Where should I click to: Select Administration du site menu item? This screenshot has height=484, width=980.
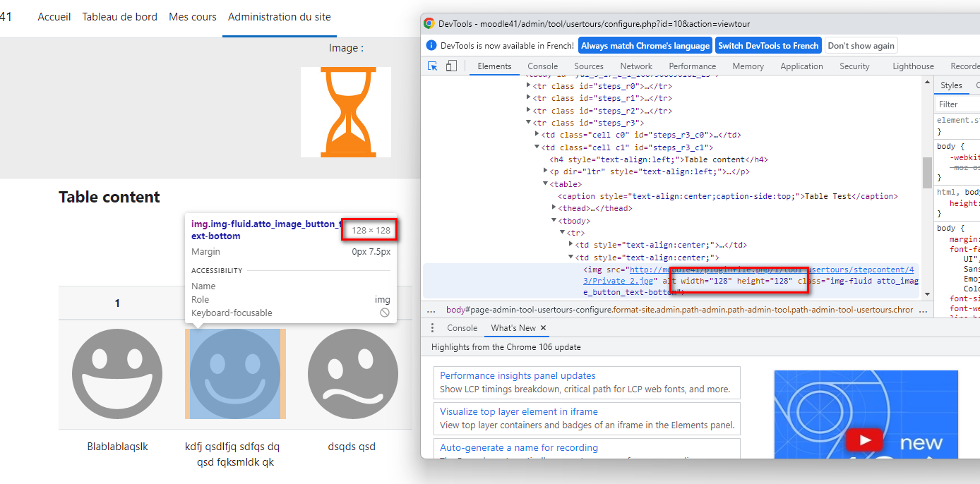(x=280, y=17)
